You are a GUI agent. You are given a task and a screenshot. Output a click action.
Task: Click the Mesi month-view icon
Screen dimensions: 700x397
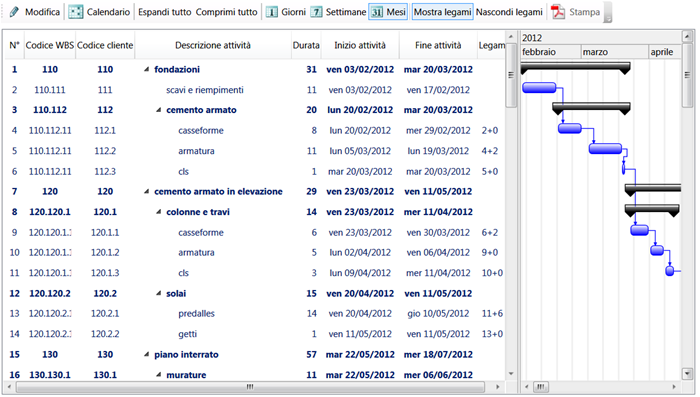click(377, 12)
